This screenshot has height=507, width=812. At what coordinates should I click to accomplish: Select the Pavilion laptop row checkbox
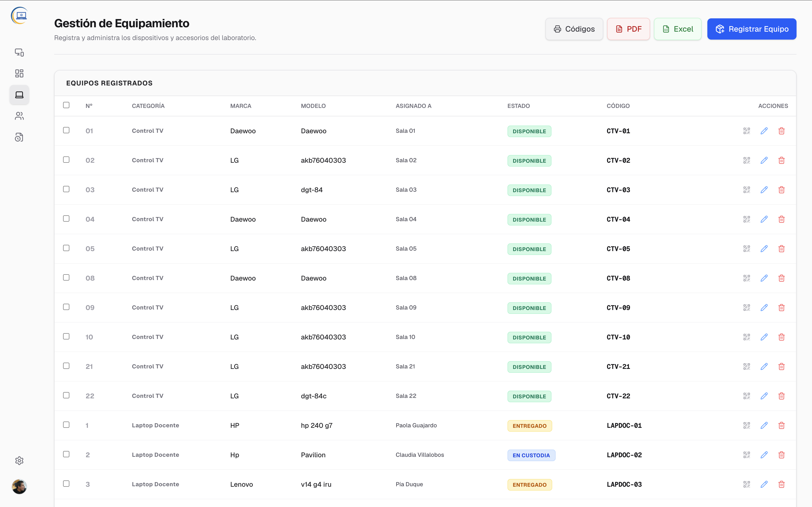(66, 454)
